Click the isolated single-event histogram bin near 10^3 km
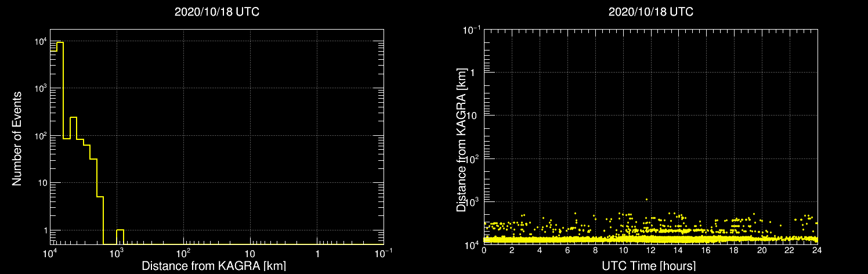868x274 pixels. [x=120, y=237]
